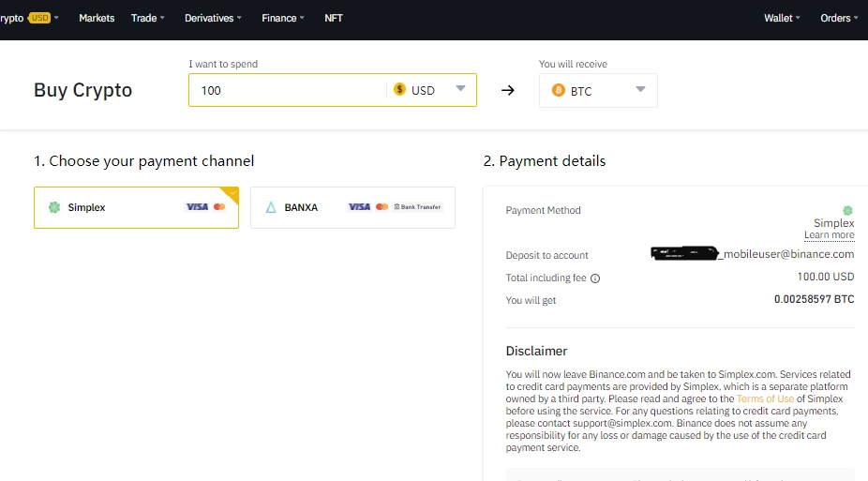The height and width of the screenshot is (481, 868).
Task: Select the BANXA payment channel
Action: point(352,207)
